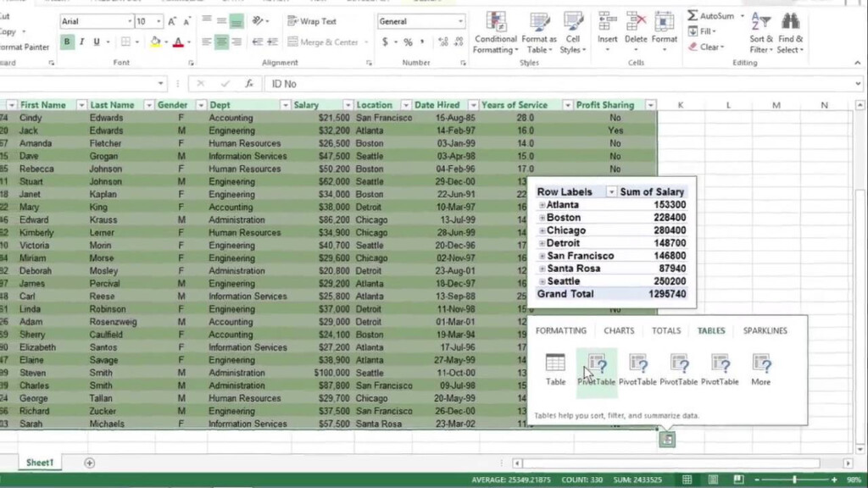This screenshot has height=488, width=868.
Task: Open the First Name column filter
Action: 81,105
